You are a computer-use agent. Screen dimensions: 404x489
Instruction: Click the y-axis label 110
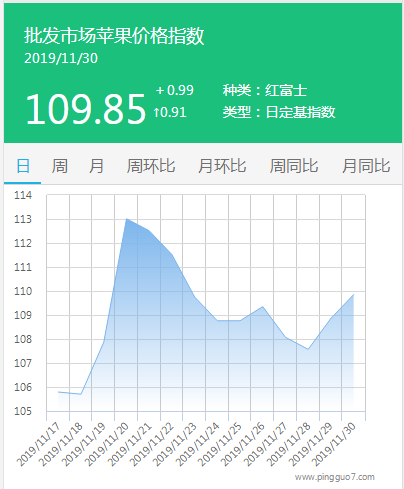(23, 291)
